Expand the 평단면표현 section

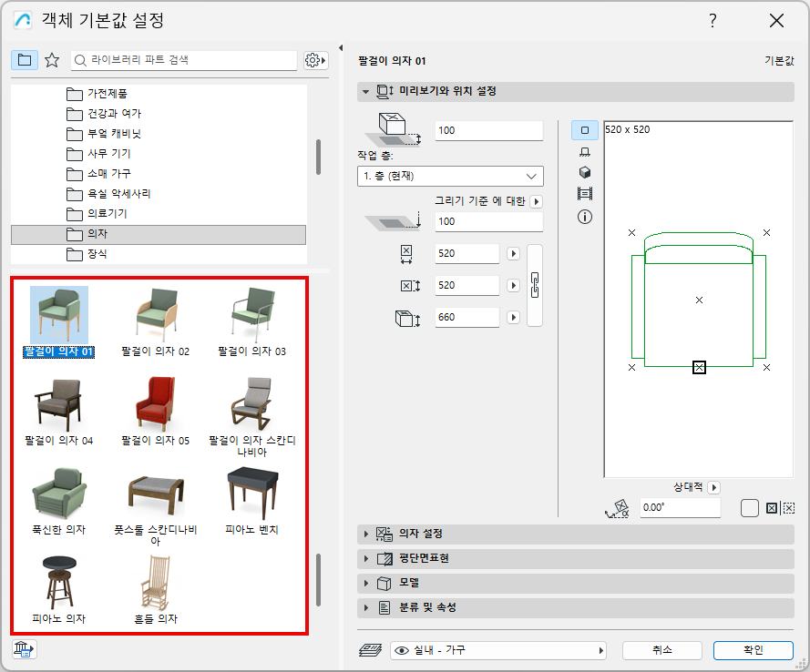576,558
